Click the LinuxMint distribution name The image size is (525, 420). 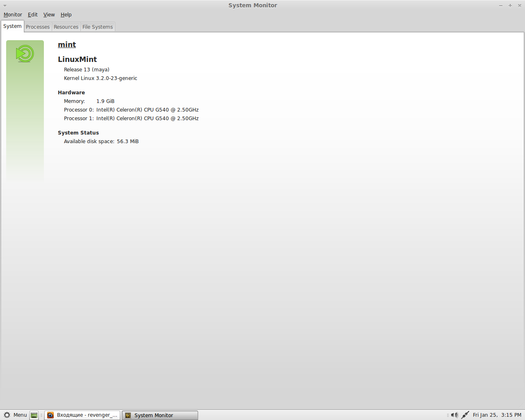[x=78, y=59]
